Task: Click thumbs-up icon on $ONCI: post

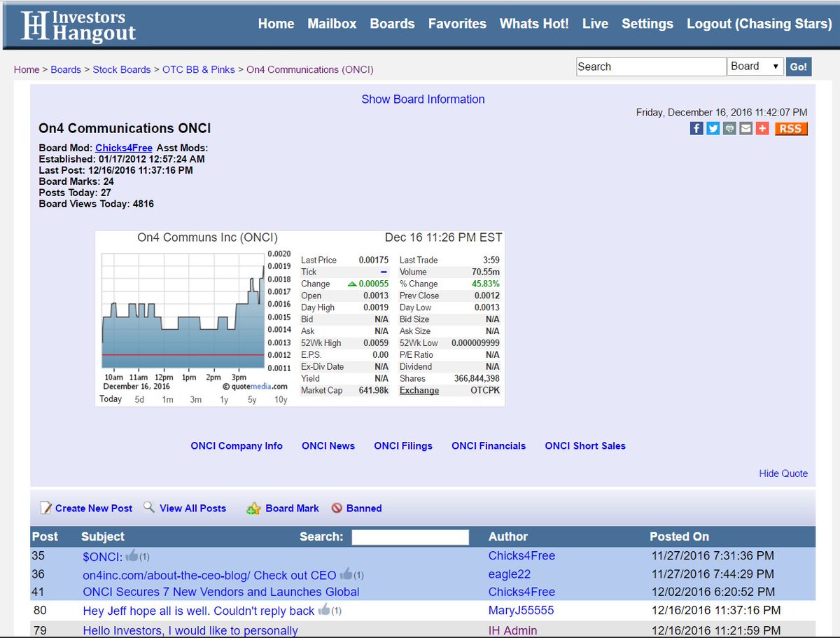Action: [x=132, y=555]
